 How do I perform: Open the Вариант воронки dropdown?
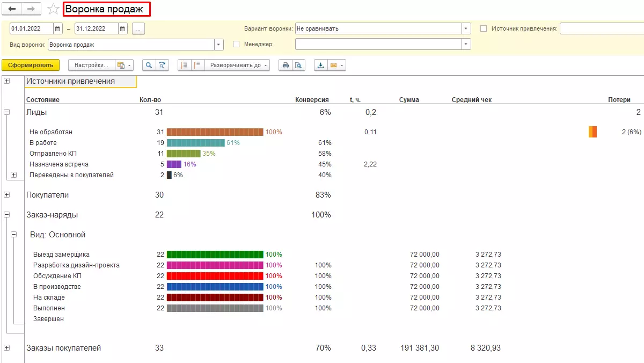(x=466, y=28)
